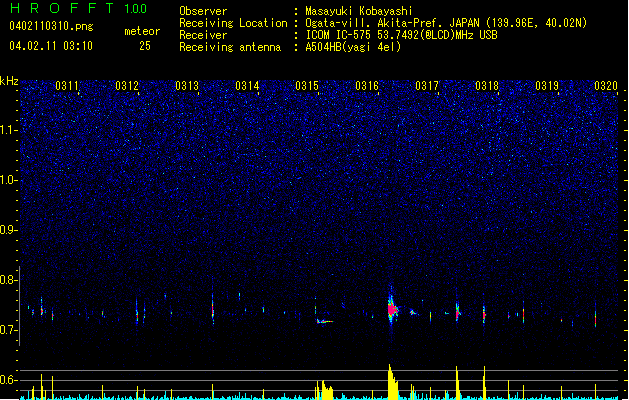Click the meteor count value 25
Image resolution: width=629 pixels, height=400 pixels.
[145, 46]
